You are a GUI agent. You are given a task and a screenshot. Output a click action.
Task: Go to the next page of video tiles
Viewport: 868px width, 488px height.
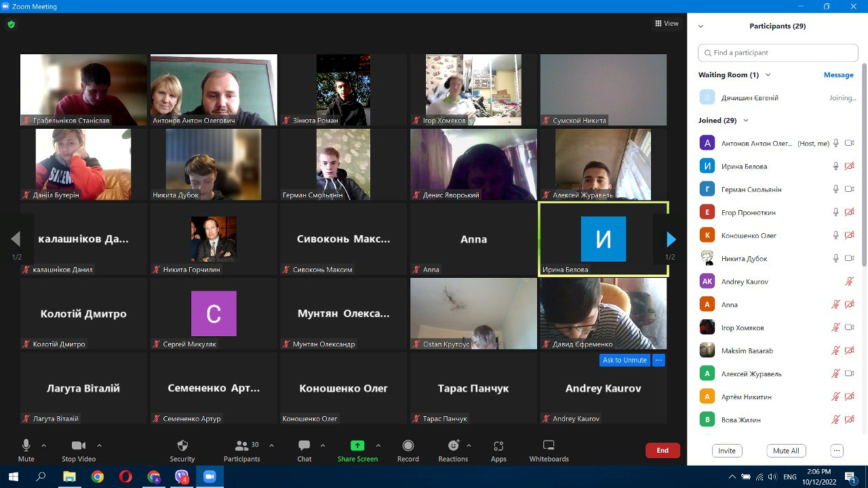pos(671,239)
